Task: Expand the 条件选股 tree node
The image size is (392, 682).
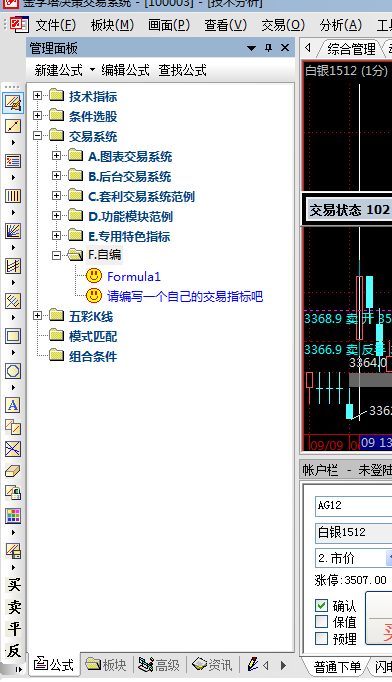Action: [37, 116]
